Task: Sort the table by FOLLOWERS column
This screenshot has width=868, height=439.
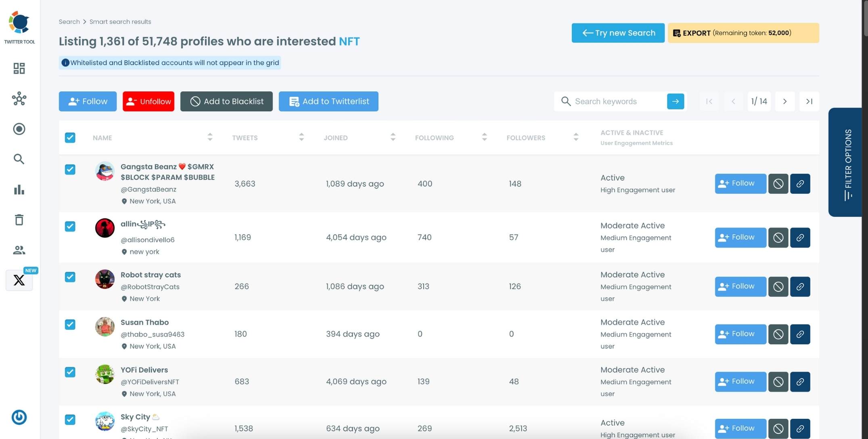Action: pyautogui.click(x=576, y=137)
